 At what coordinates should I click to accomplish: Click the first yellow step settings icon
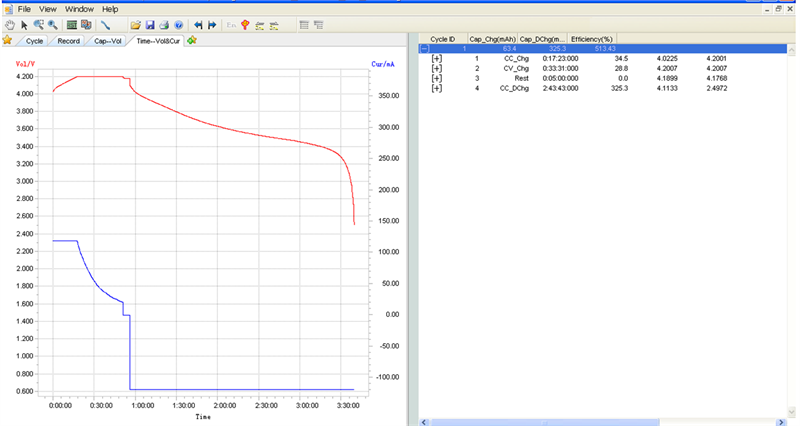point(260,24)
